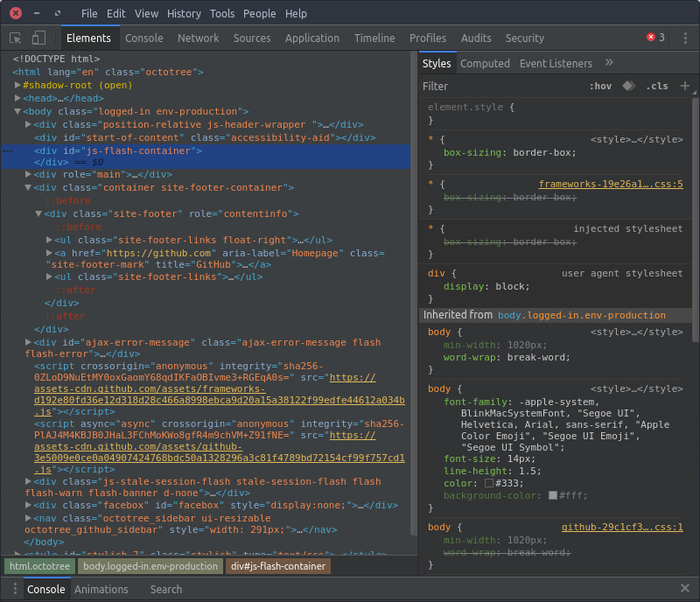
Task: Switch to the Console tab
Action: coord(143,38)
